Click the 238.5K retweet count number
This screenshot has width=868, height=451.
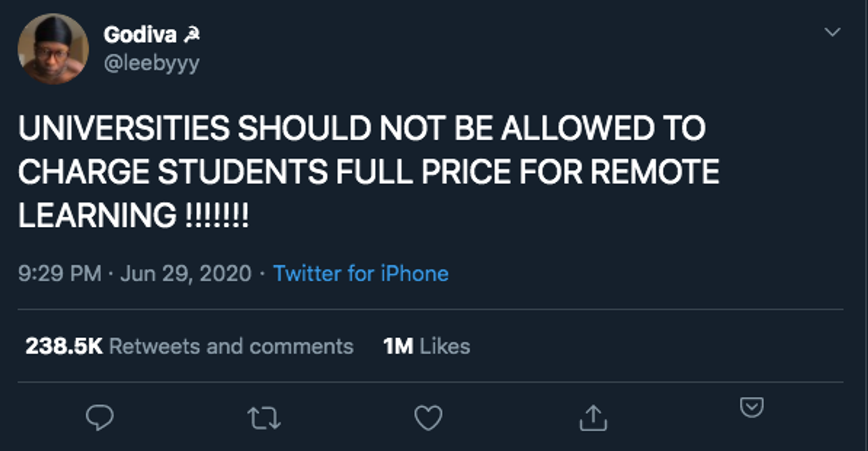64,347
